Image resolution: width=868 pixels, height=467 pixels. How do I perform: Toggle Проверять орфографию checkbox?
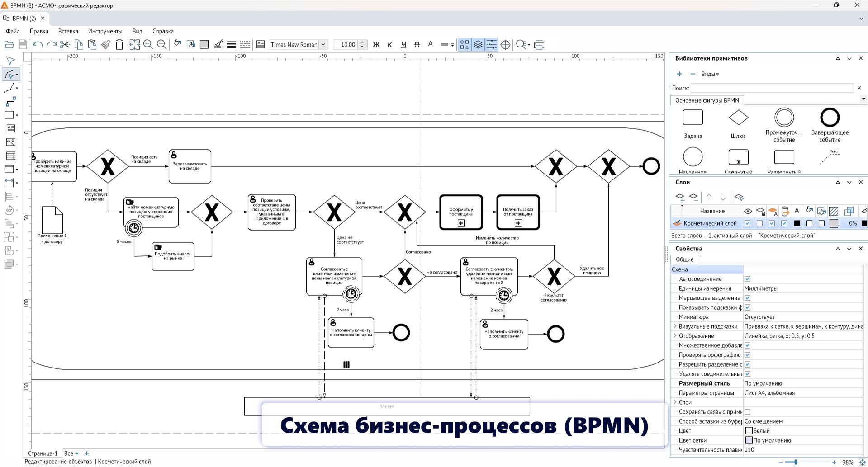747,355
